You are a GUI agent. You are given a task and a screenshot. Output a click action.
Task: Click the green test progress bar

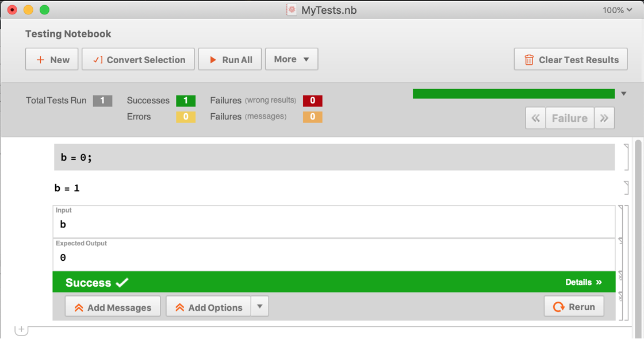pos(513,94)
